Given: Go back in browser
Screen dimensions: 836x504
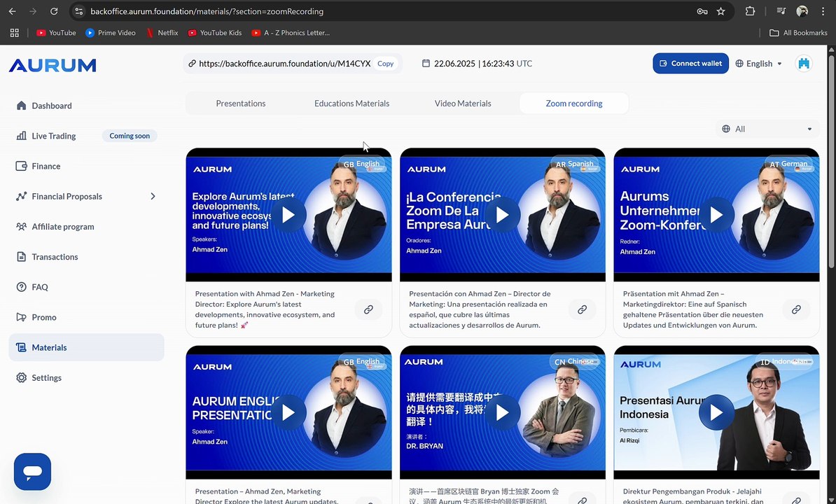Looking at the screenshot, I should pos(13,11).
